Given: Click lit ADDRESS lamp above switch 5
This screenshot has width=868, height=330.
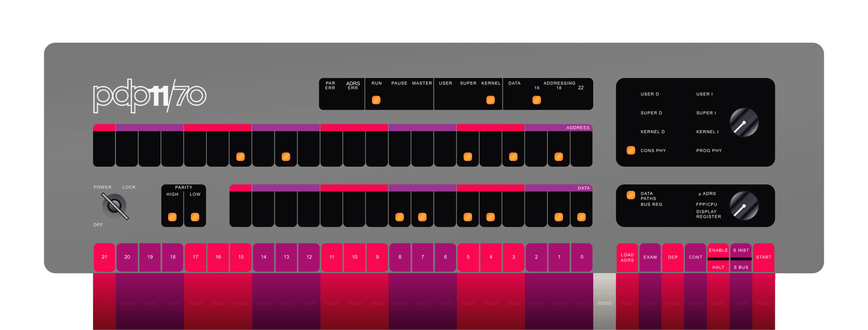Looking at the screenshot, I should pyautogui.click(x=468, y=157).
